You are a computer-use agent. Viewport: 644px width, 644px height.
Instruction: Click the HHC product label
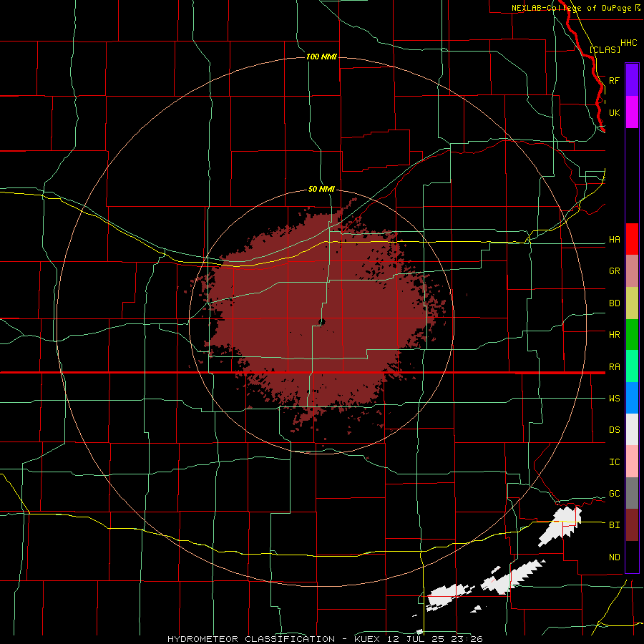(x=628, y=43)
